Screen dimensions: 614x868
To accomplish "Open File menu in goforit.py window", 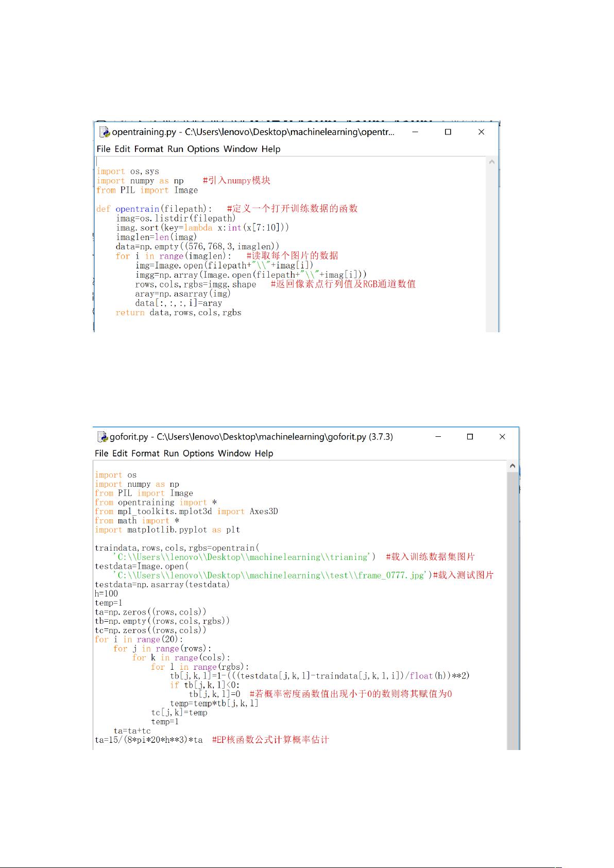I will click(101, 453).
